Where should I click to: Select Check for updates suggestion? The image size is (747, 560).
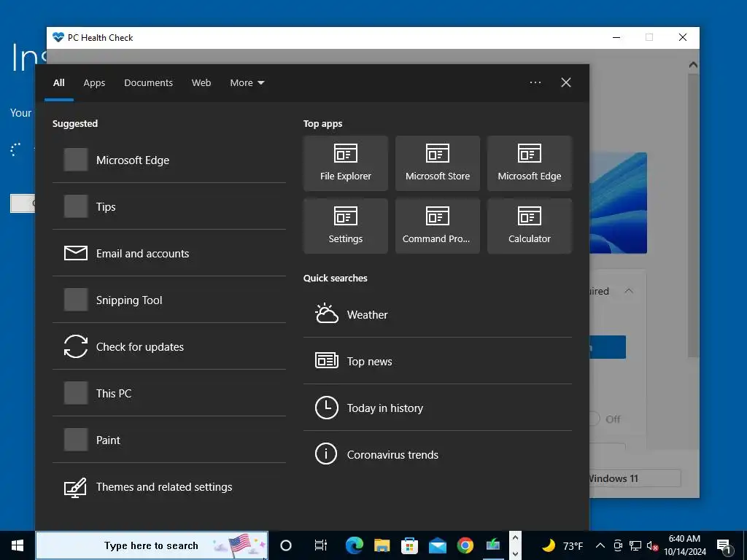click(169, 346)
